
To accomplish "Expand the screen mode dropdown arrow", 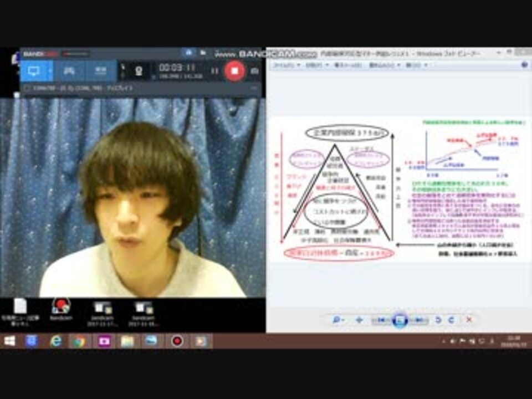I will [50, 71].
